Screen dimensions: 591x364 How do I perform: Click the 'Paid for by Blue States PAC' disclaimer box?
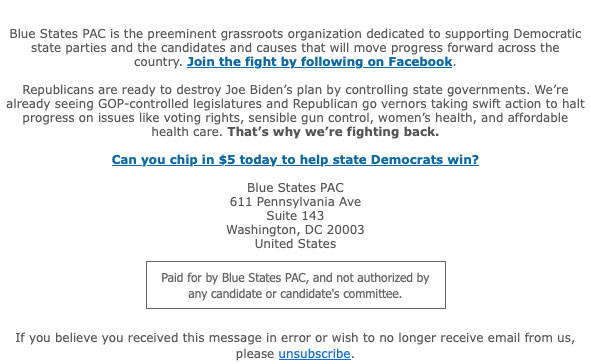[296, 285]
